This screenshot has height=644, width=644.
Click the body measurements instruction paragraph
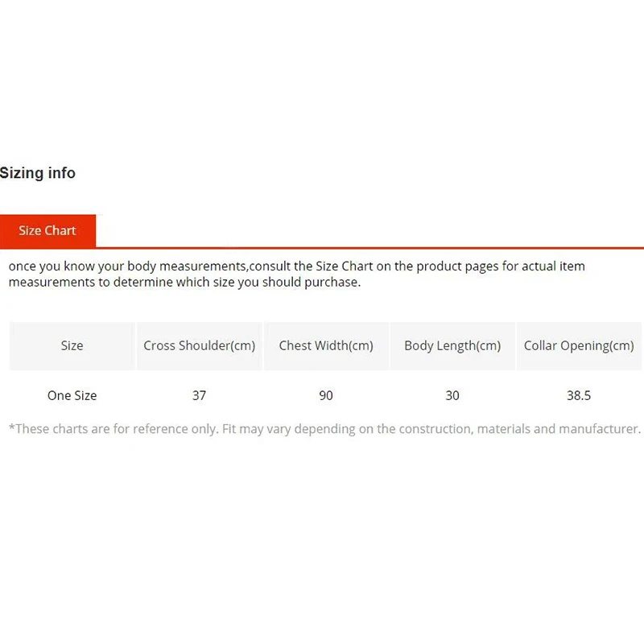[x=296, y=274]
